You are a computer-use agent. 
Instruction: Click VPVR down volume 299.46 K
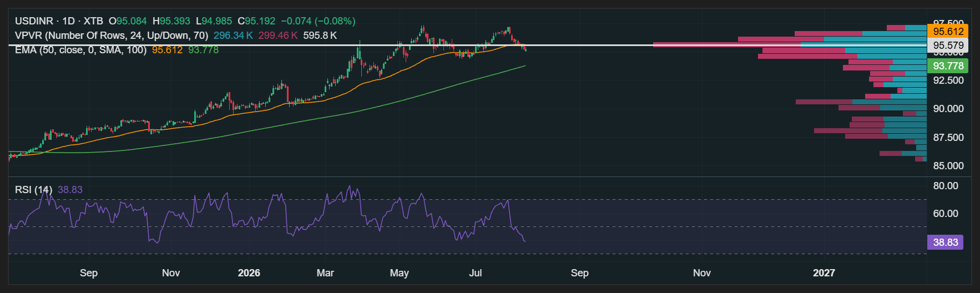[x=278, y=36]
